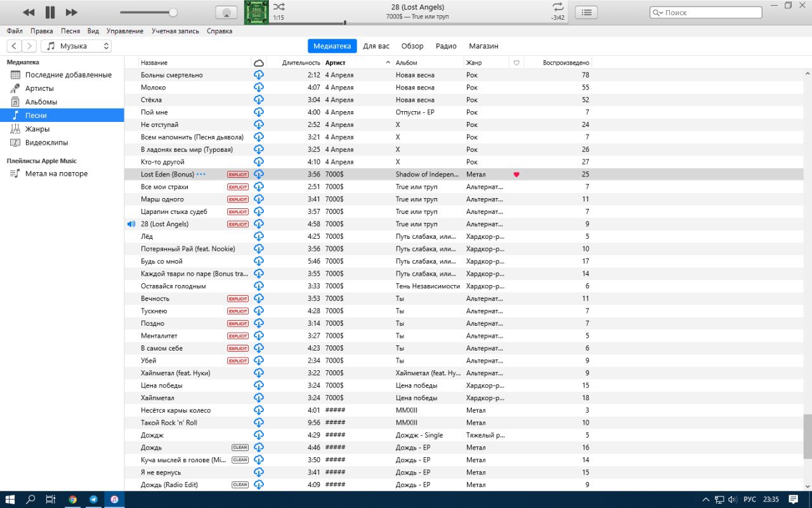Sort by the cloud status column header
The height and width of the screenshot is (508, 812).
coord(258,62)
